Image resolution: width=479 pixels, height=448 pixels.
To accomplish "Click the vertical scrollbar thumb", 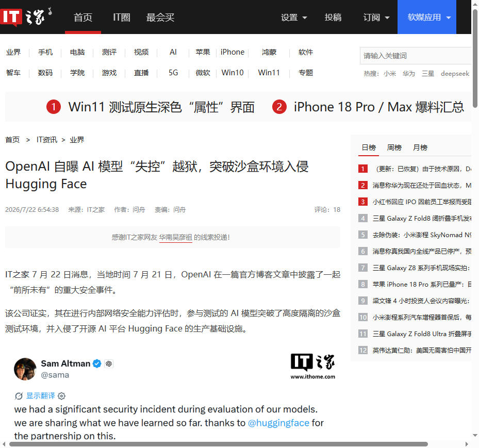I will point(475,58).
